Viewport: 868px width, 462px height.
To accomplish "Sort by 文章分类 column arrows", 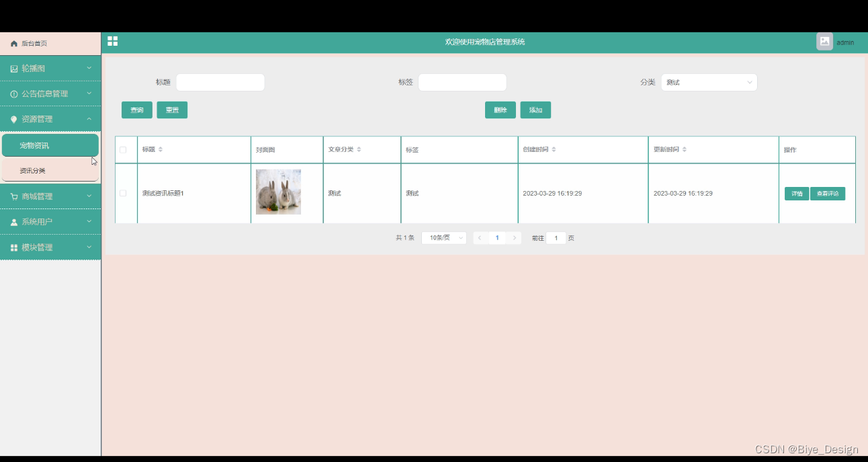I will [x=359, y=149].
